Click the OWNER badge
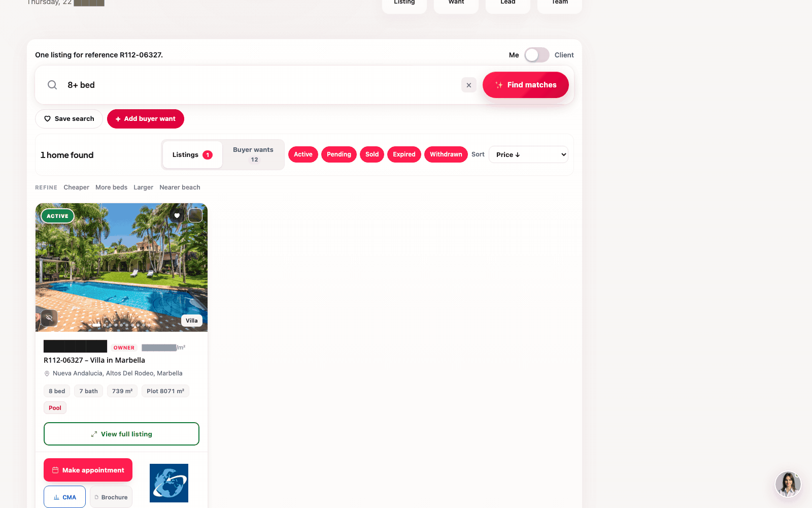The image size is (812, 508). (124, 348)
